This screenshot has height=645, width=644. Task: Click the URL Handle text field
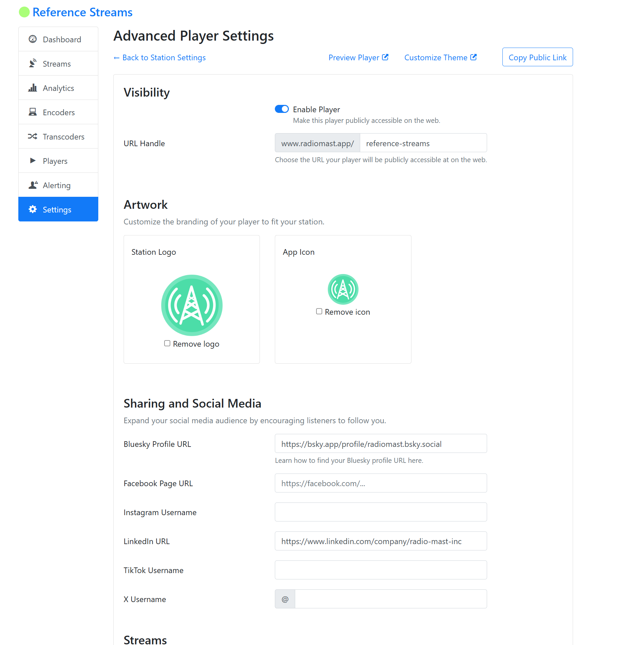[x=423, y=143]
